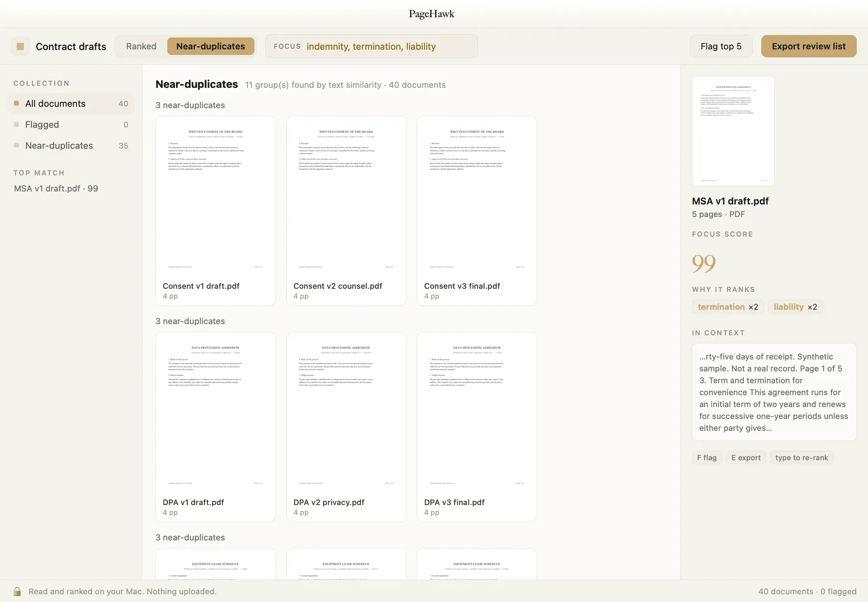Click the 5 pages · PDF label
Viewport: 868px width, 602px height.
(719, 214)
